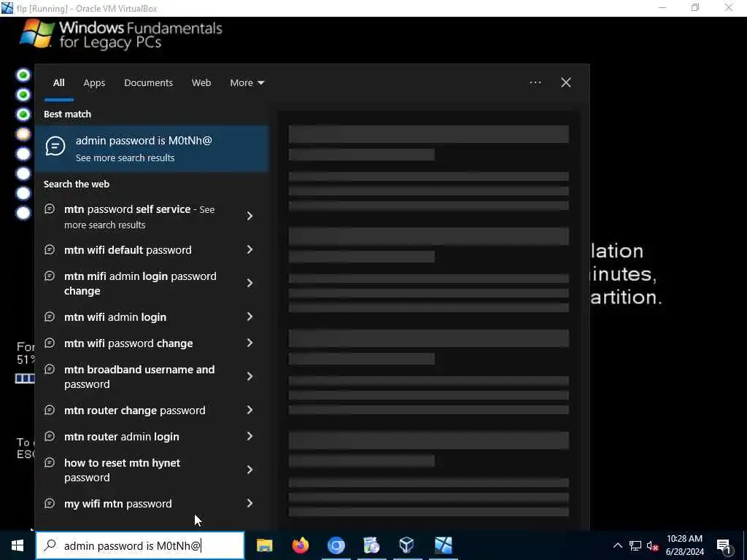Launch Firefox from the taskbar
The image size is (747, 560).
300,545
